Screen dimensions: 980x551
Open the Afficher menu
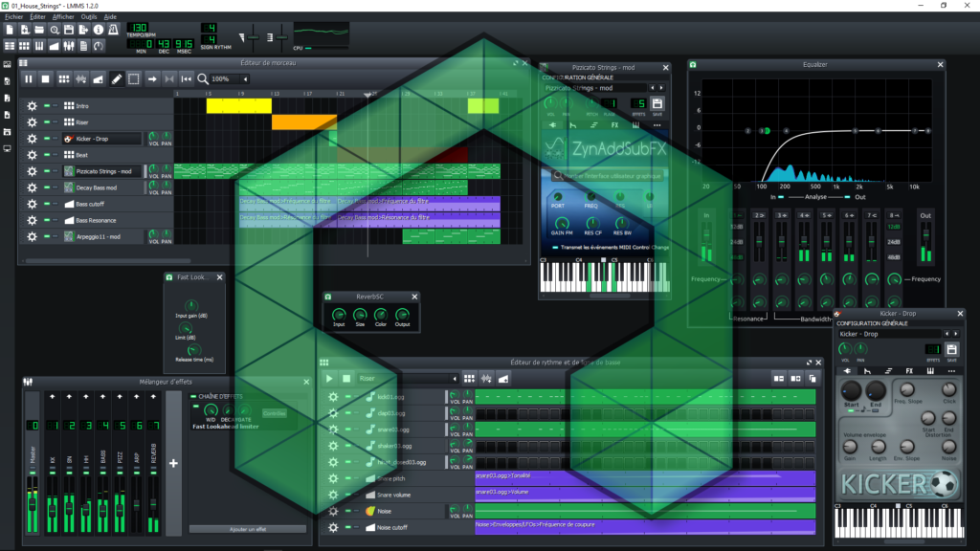click(x=63, y=17)
